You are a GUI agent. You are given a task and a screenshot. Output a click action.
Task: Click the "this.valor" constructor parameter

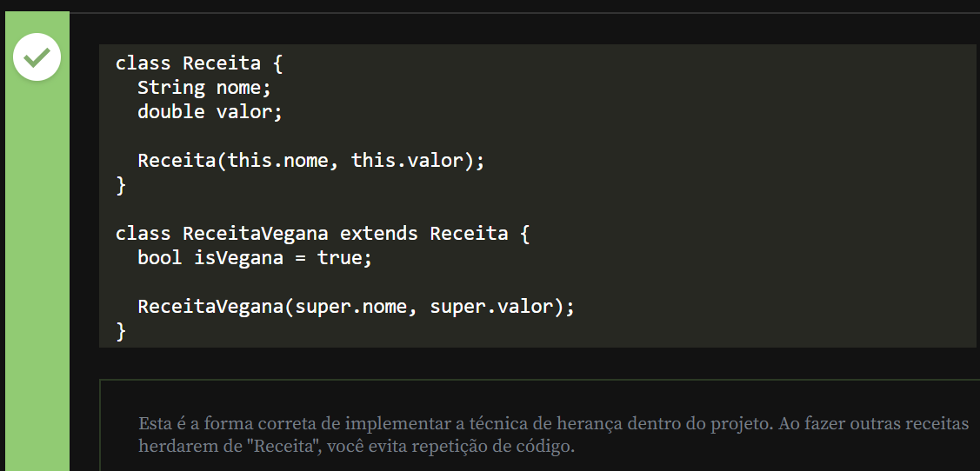tap(406, 161)
